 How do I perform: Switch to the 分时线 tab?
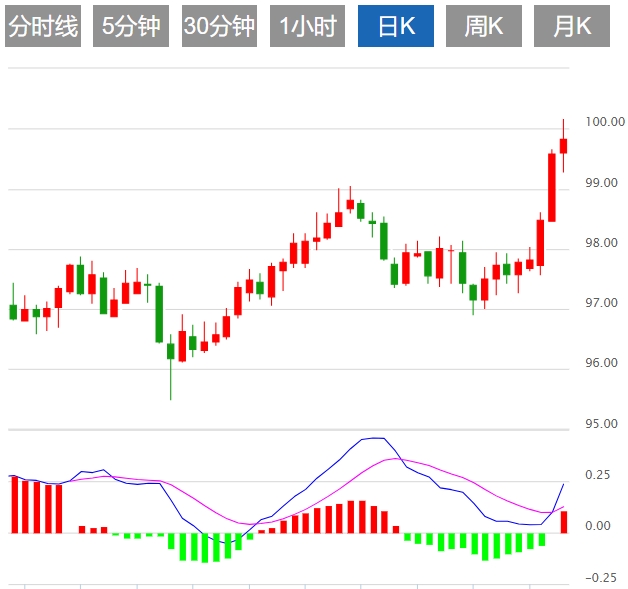(x=42, y=26)
